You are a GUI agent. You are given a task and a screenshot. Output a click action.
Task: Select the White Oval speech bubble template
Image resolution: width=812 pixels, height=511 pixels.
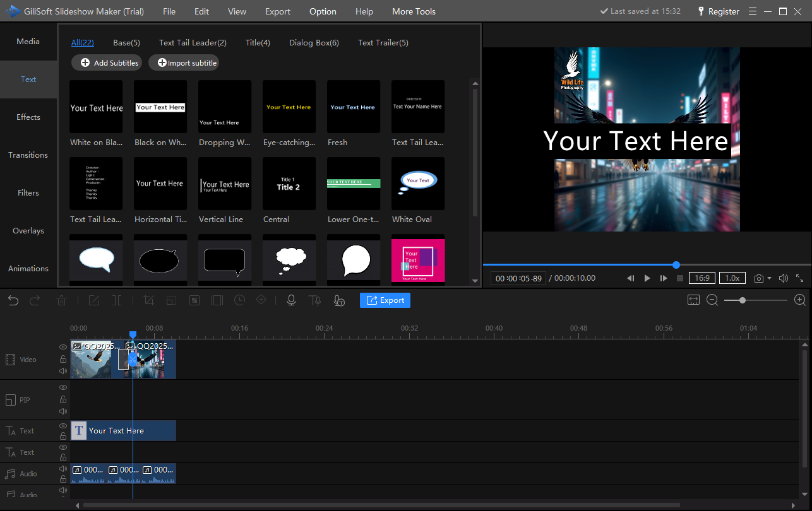click(418, 184)
